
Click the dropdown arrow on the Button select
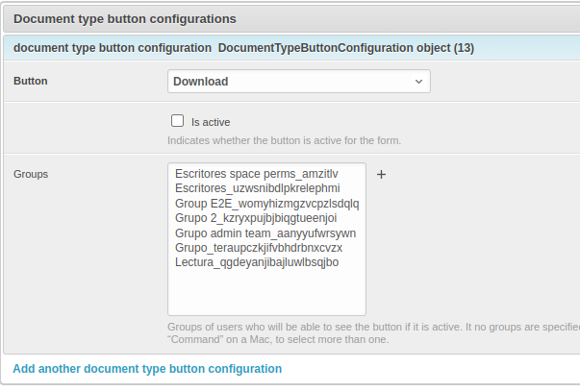pos(418,82)
